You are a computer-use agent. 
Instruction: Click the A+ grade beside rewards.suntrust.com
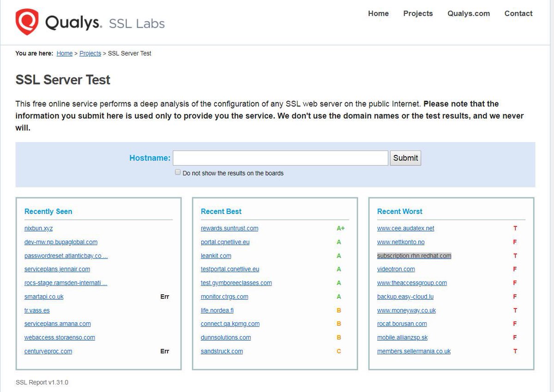click(341, 228)
